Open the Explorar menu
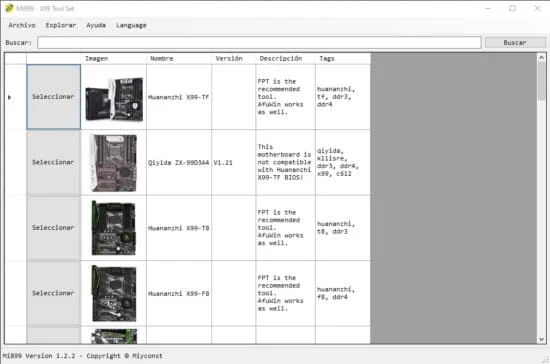 pos(61,25)
